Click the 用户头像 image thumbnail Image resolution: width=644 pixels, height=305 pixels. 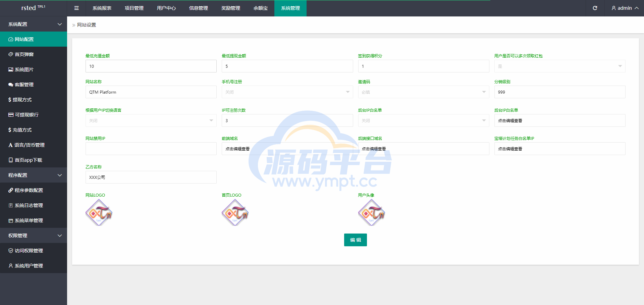(x=372, y=212)
